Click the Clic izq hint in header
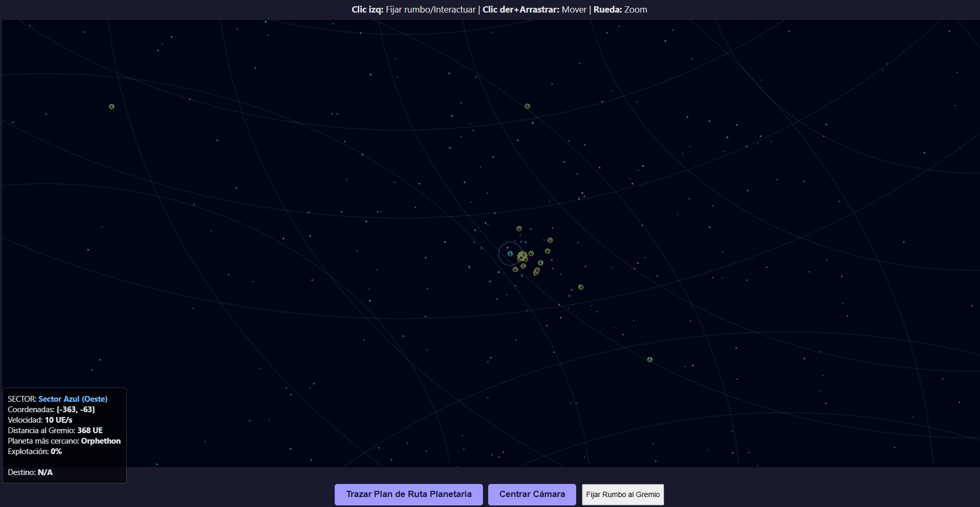980x507 pixels. tap(413, 9)
